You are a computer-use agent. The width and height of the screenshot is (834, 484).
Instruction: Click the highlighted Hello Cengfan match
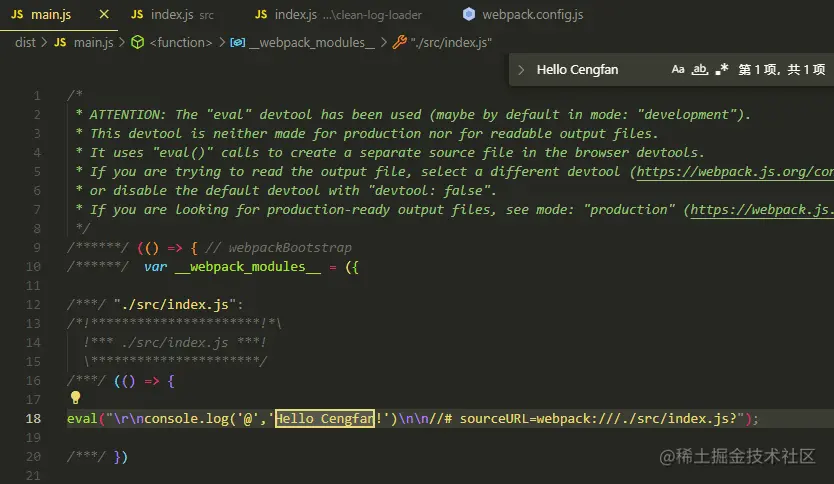[x=324, y=419]
